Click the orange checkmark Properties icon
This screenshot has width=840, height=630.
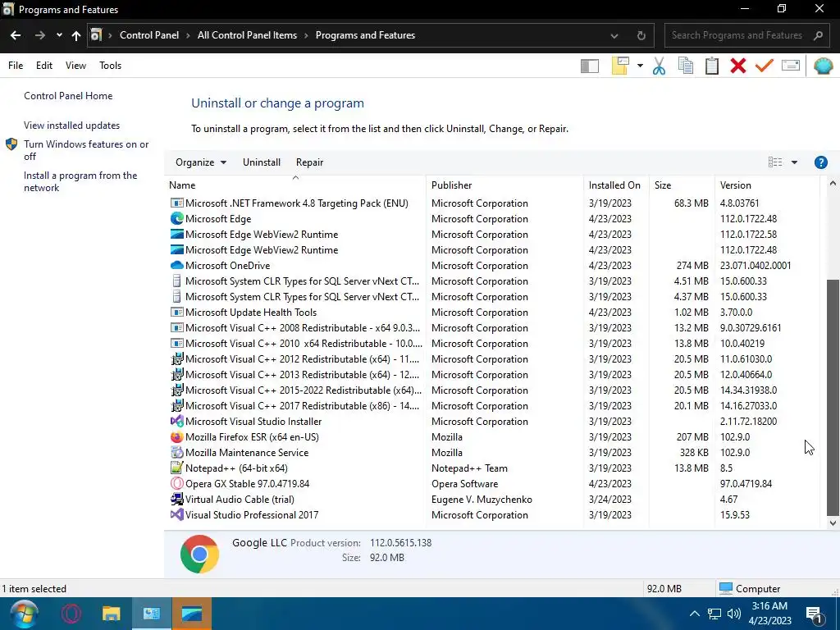click(765, 66)
